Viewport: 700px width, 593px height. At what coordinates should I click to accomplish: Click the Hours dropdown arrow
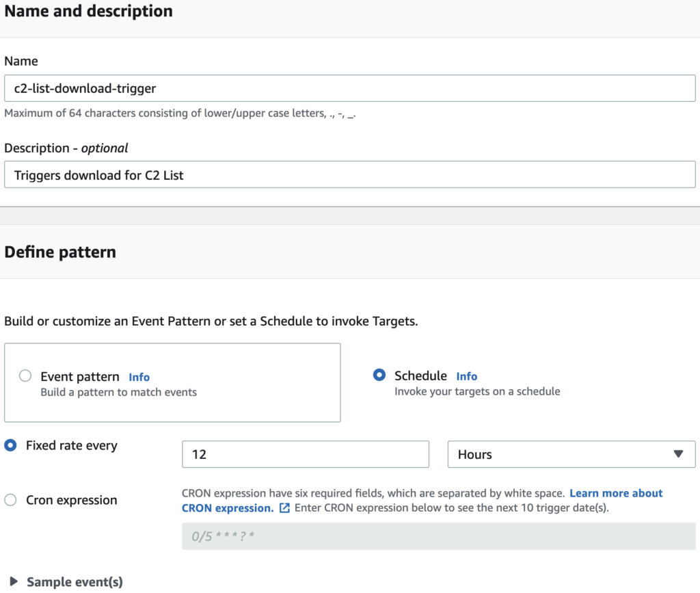point(678,454)
